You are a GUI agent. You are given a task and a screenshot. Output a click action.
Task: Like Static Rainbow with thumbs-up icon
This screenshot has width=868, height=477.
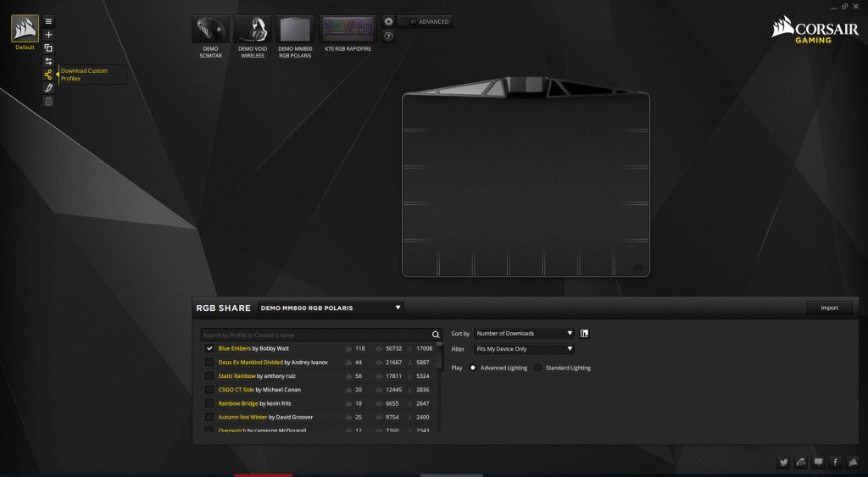click(x=348, y=375)
